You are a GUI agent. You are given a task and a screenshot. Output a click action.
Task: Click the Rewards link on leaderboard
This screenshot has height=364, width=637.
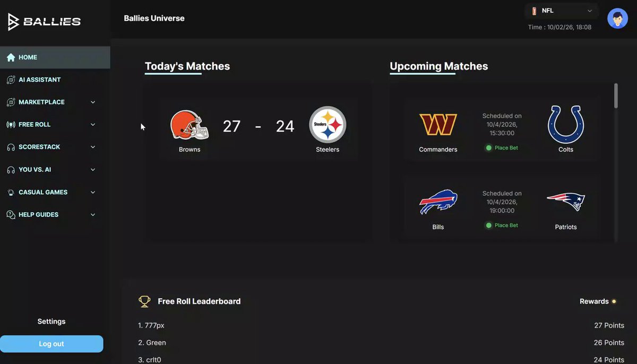(598, 301)
